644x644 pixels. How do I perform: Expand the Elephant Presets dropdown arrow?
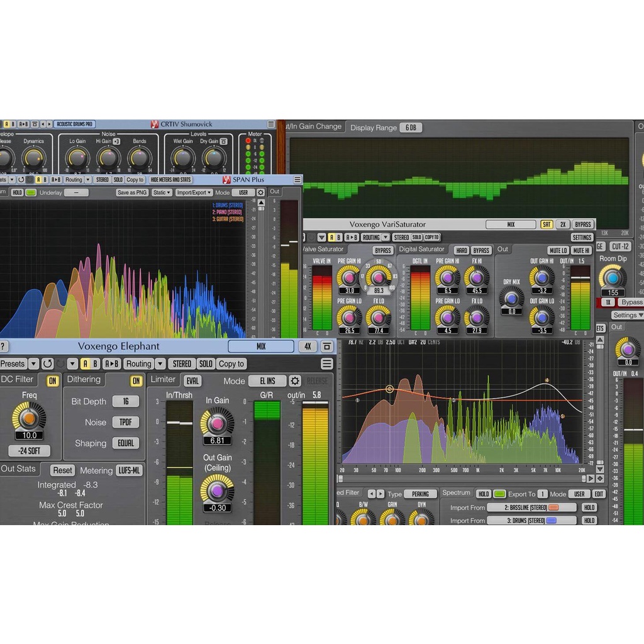point(33,364)
